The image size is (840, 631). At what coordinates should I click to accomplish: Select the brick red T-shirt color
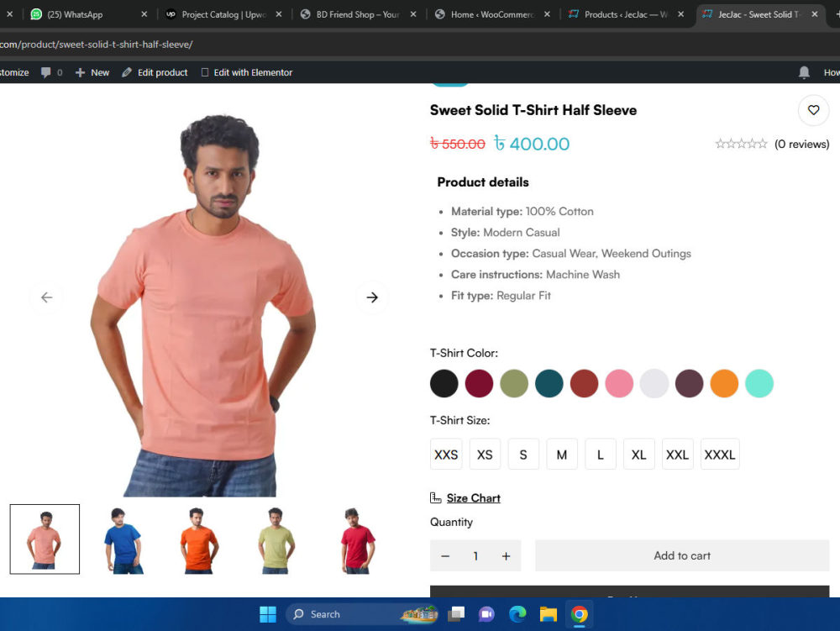point(585,383)
